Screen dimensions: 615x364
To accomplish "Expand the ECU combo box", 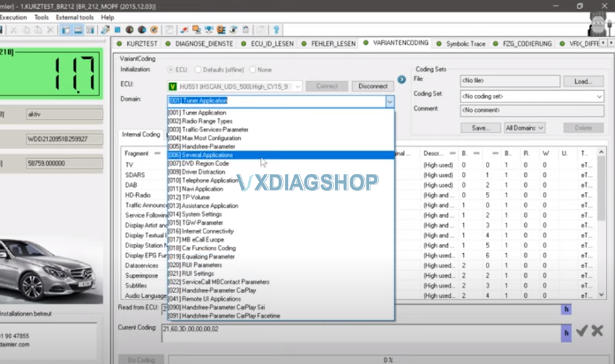I will pyautogui.click(x=297, y=86).
